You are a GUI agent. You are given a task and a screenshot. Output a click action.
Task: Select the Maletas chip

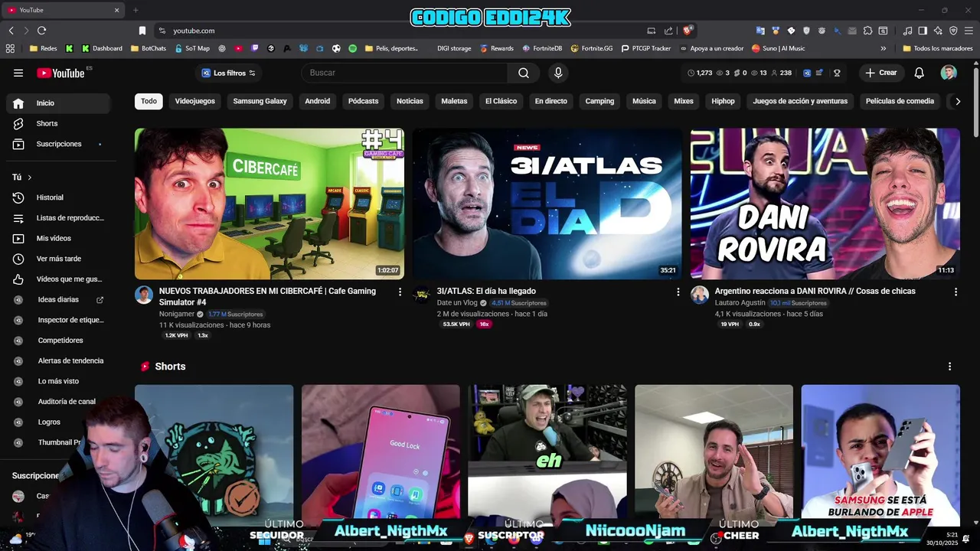pyautogui.click(x=454, y=101)
